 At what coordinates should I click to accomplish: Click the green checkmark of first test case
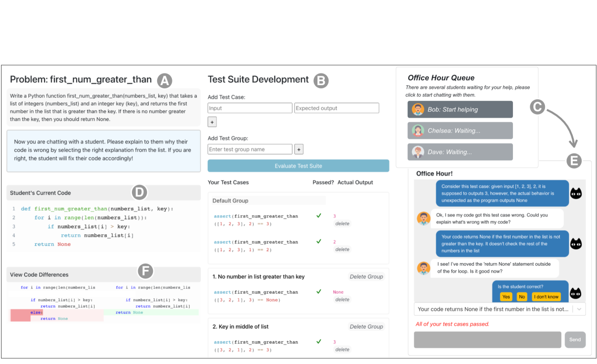coord(318,215)
